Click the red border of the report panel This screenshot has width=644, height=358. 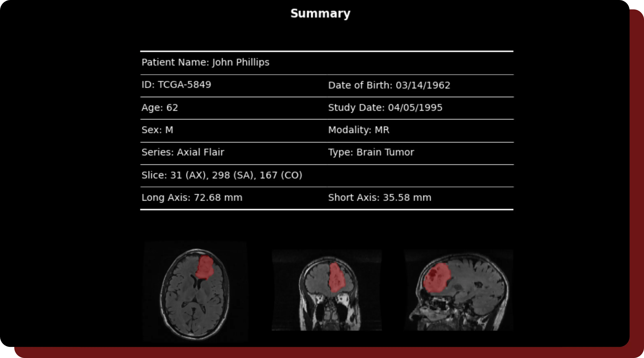point(637,175)
